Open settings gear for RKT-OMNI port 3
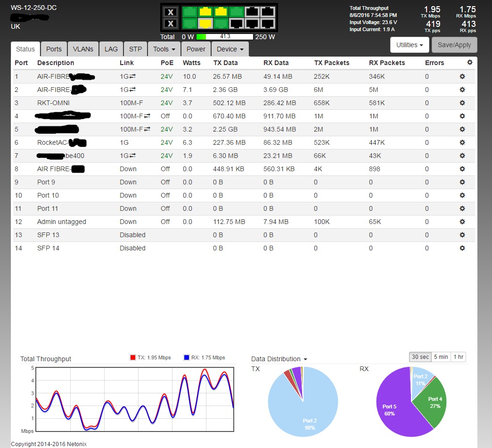The height and width of the screenshot is (448, 492). point(462,103)
